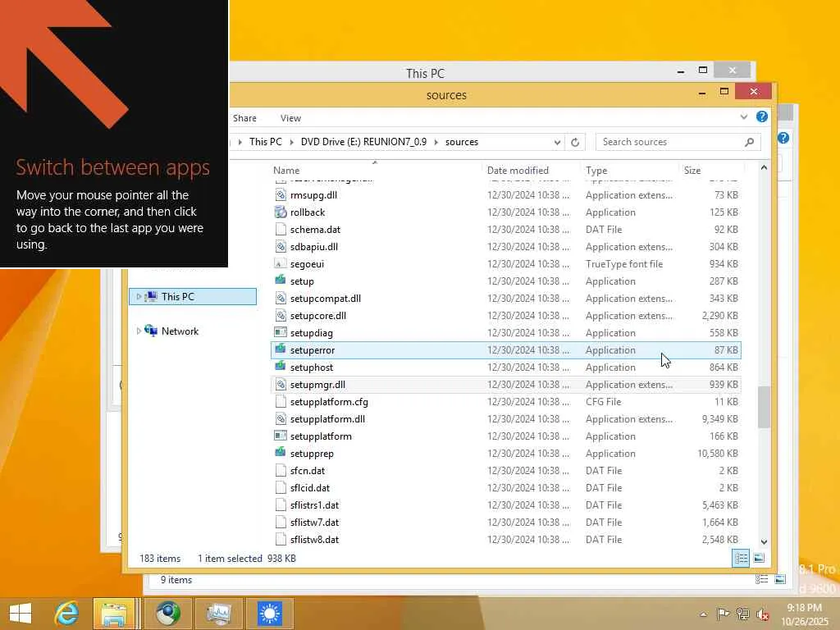The image size is (840, 630).
Task: Refresh the sources folder view
Action: pos(575,142)
